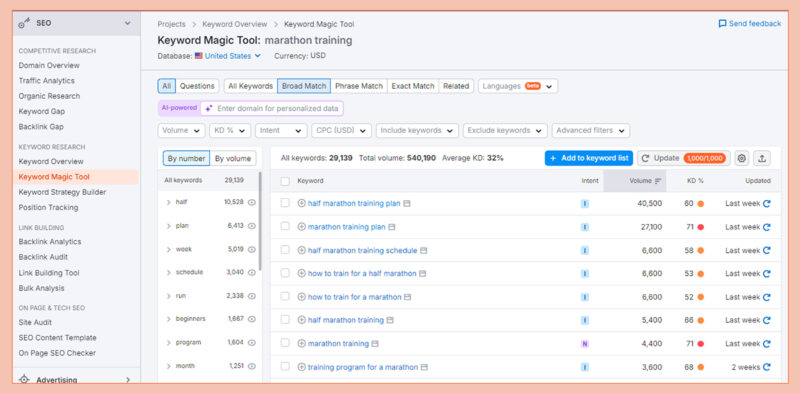Refresh the how to train for a marathon row
This screenshot has width=800, height=393.
click(x=766, y=297)
